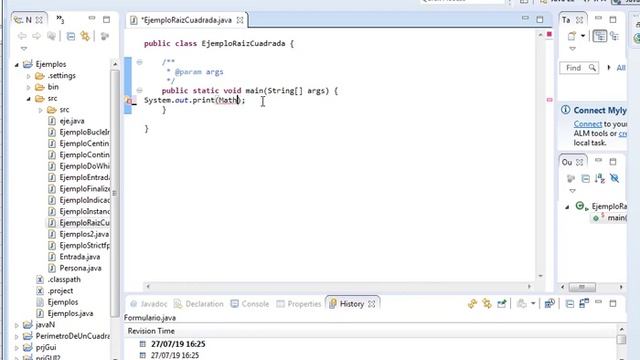
Task: Fold the main method
Action: tap(140, 90)
